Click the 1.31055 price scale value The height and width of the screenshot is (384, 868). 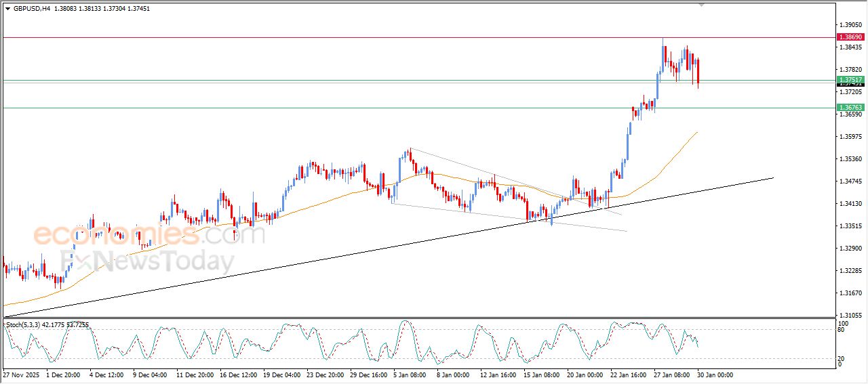click(850, 316)
